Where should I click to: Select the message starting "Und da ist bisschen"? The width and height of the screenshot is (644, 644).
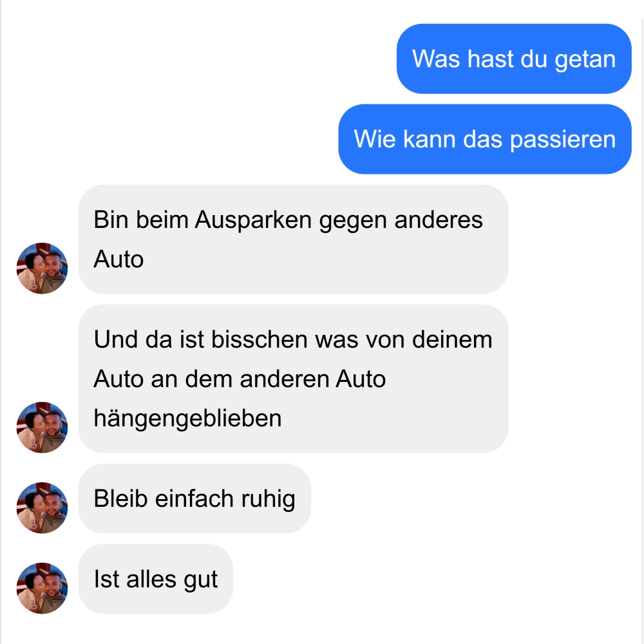click(x=293, y=379)
